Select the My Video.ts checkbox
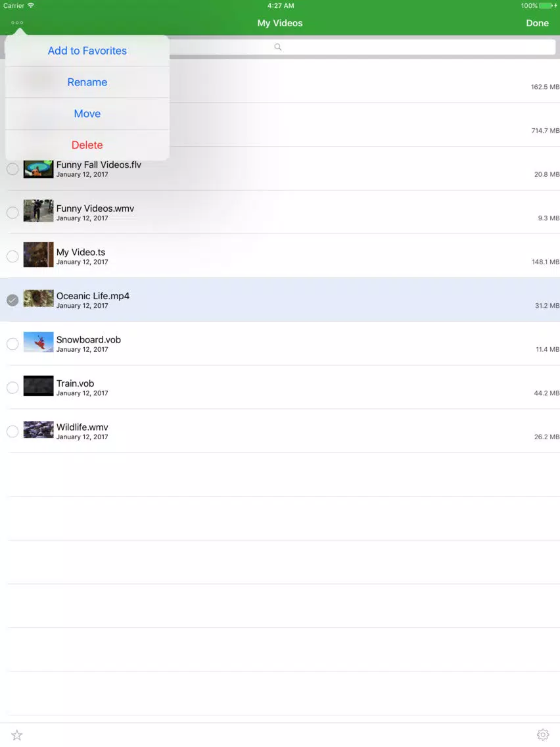Screen dimensions: 560x747 pyautogui.click(x=12, y=256)
